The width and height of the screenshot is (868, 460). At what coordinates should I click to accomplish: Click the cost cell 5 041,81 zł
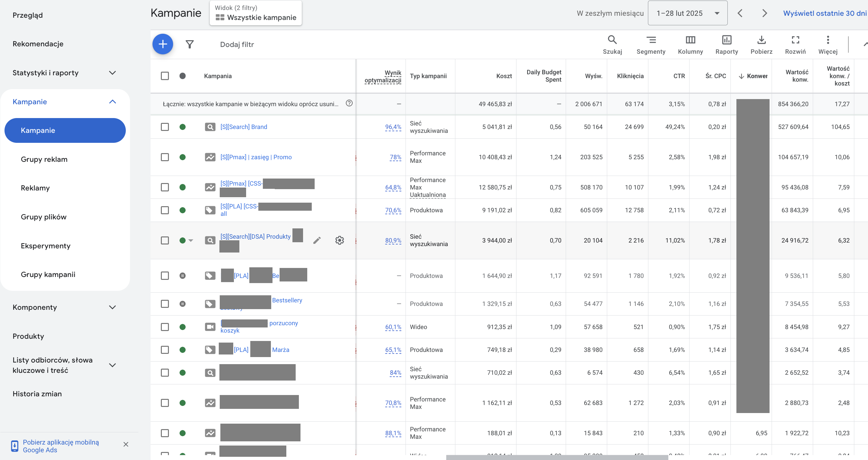tap(497, 127)
